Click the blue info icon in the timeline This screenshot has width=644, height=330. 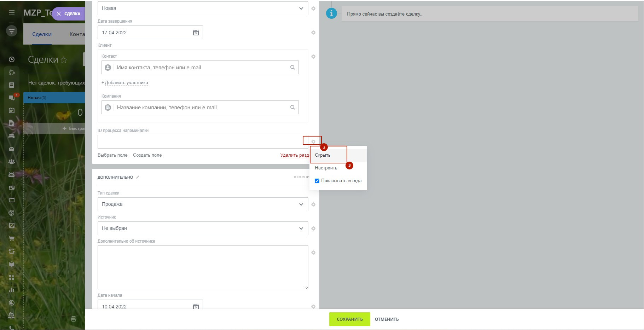click(x=331, y=13)
